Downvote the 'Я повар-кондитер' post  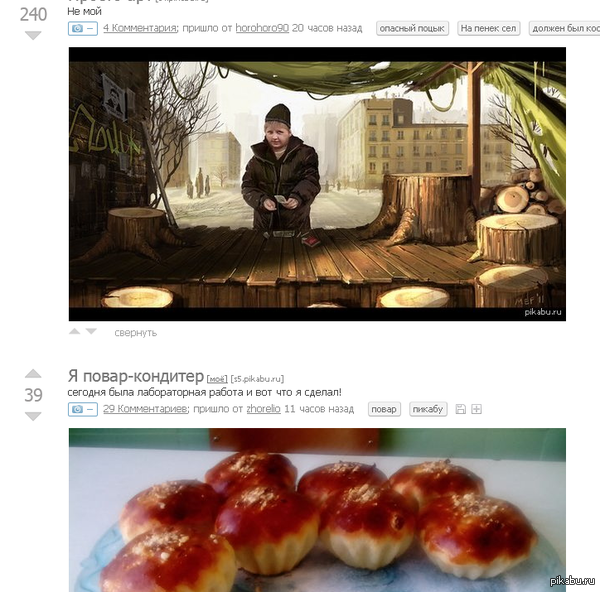[33, 416]
